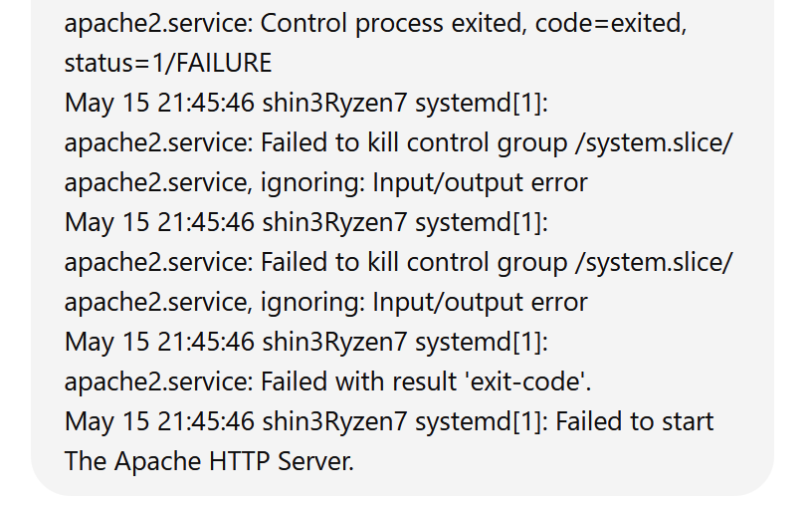Click the word 'FAILURE' in the status
This screenshot has height=507, width=812.
click(x=224, y=63)
